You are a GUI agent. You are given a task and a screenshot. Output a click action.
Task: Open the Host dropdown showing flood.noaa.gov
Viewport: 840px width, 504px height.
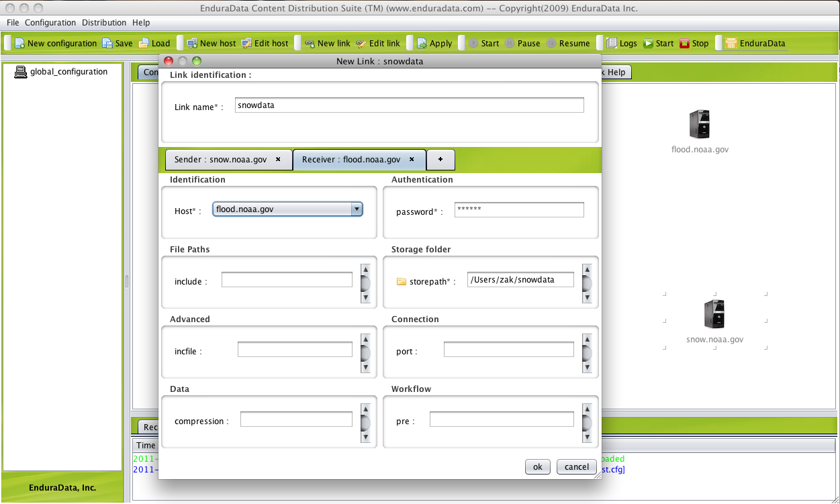[288, 209]
